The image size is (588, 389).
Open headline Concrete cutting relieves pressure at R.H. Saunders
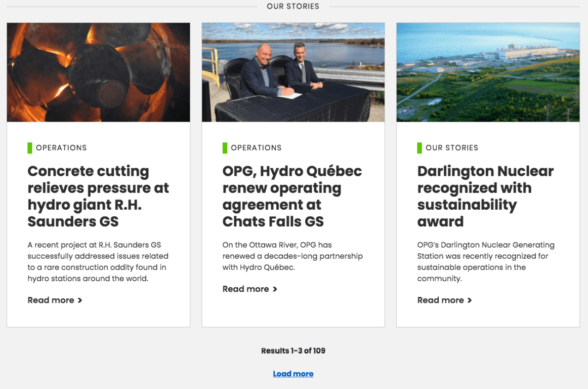pos(98,196)
